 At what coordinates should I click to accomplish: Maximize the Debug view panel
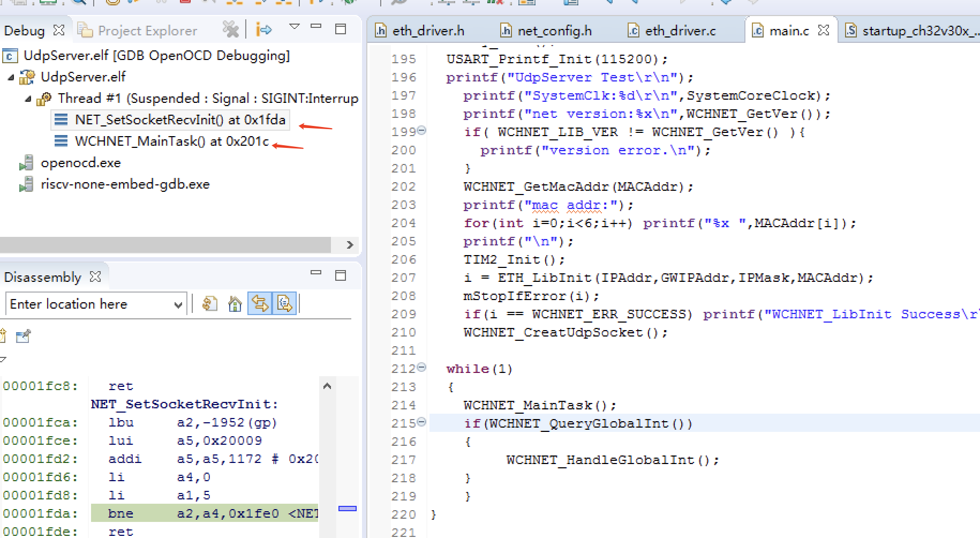click(x=341, y=29)
